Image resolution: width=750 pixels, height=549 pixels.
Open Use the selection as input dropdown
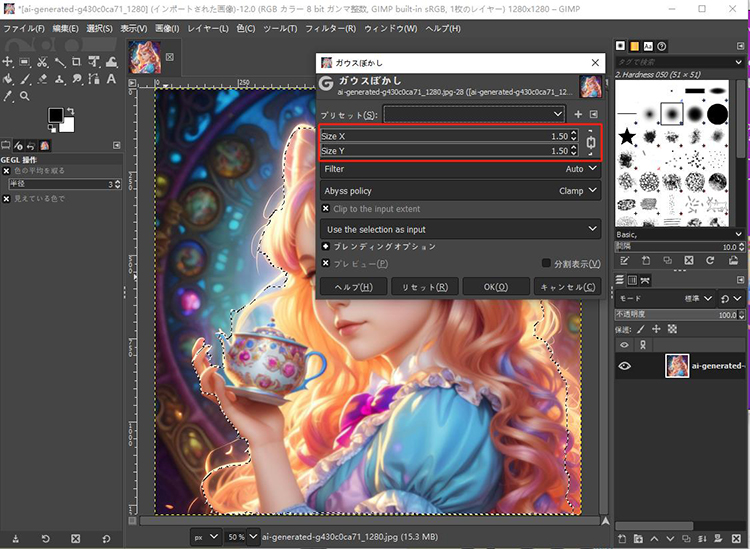[460, 230]
